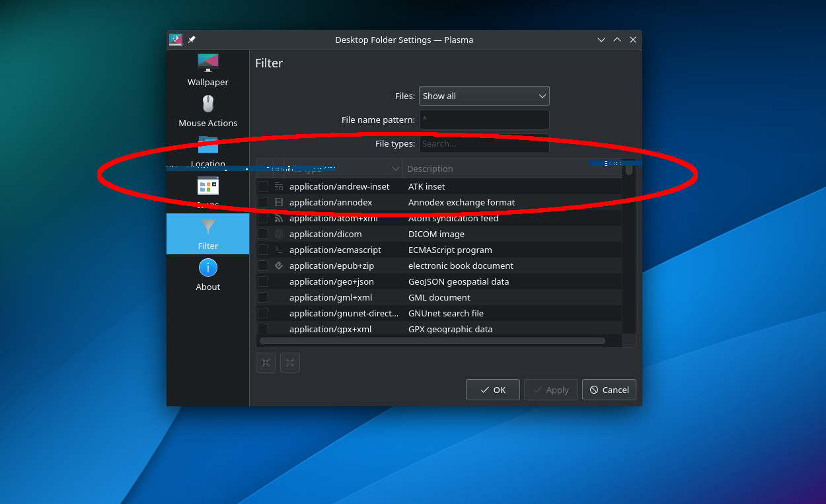Minimize the Desktop Folder Settings window
Viewport: 826px width, 504px height.
click(601, 40)
